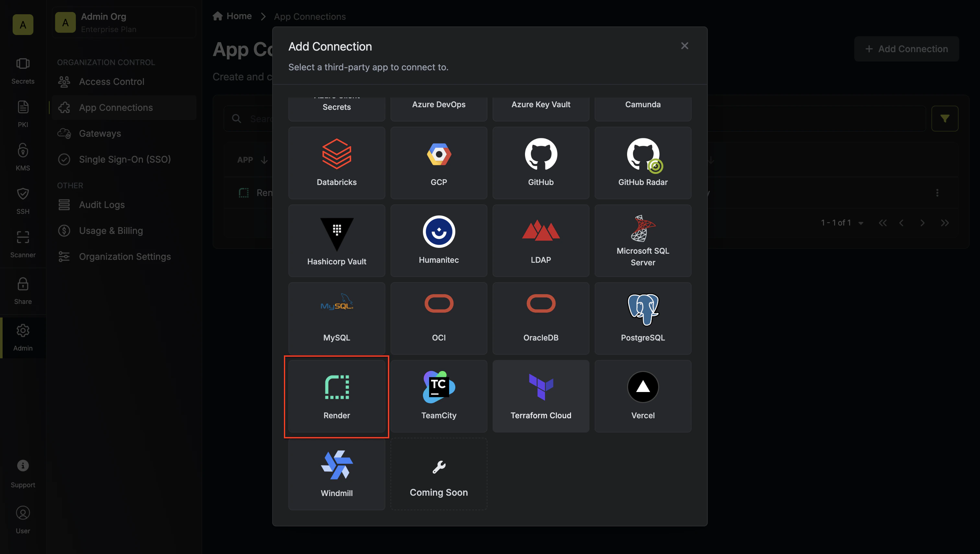Choose the OracleDB connection
Viewport: 980px width, 554px height.
pyautogui.click(x=541, y=318)
